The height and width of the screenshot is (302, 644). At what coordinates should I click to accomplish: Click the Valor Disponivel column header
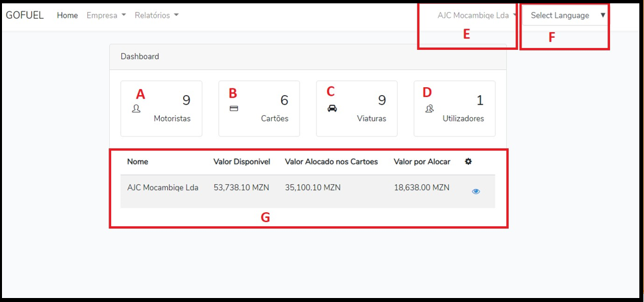pos(241,162)
